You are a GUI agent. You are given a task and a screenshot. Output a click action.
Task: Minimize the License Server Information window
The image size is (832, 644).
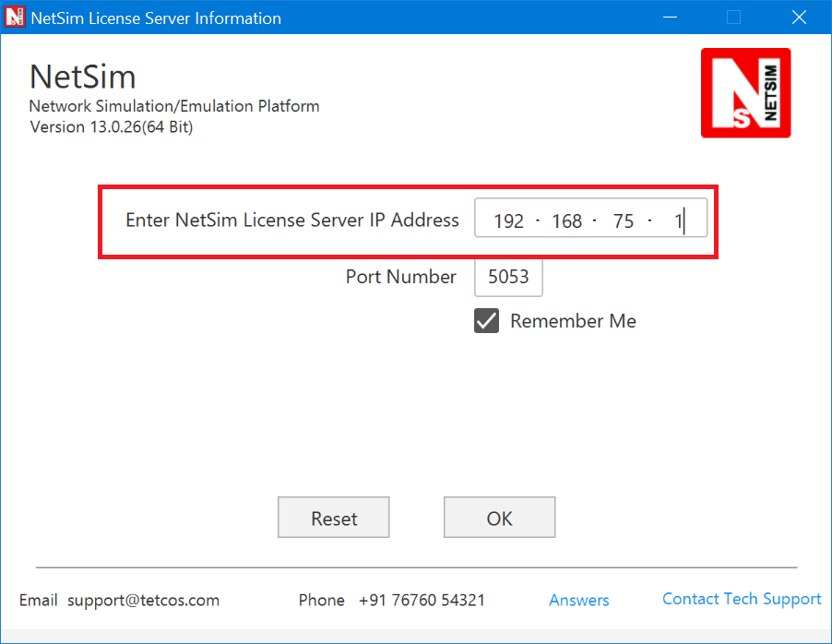coord(671,17)
